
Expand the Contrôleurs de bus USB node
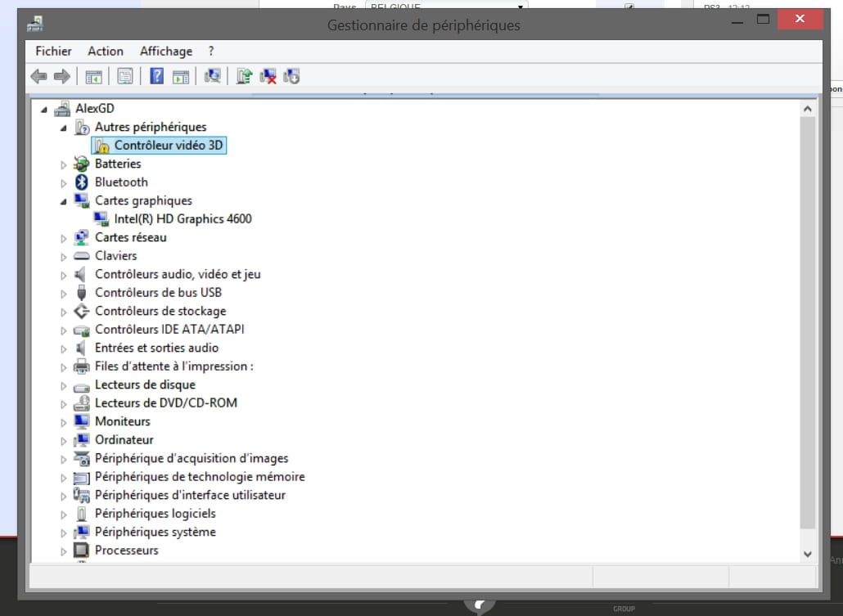click(x=64, y=293)
